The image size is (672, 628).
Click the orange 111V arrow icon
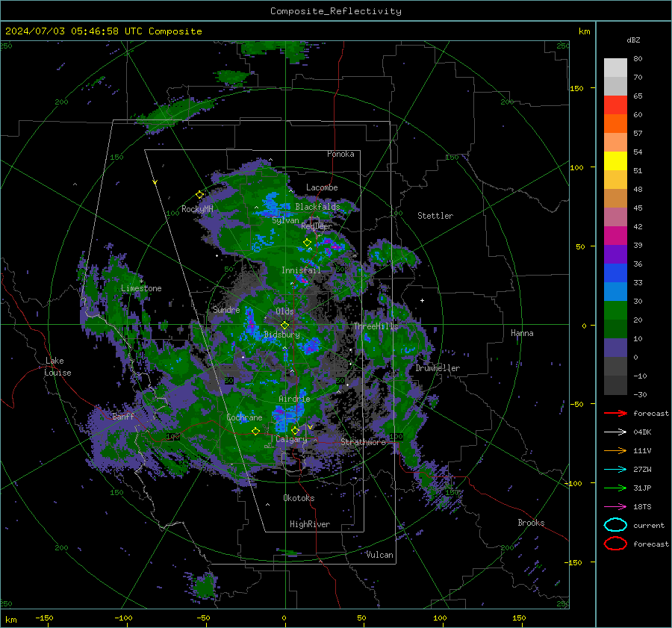coord(615,450)
